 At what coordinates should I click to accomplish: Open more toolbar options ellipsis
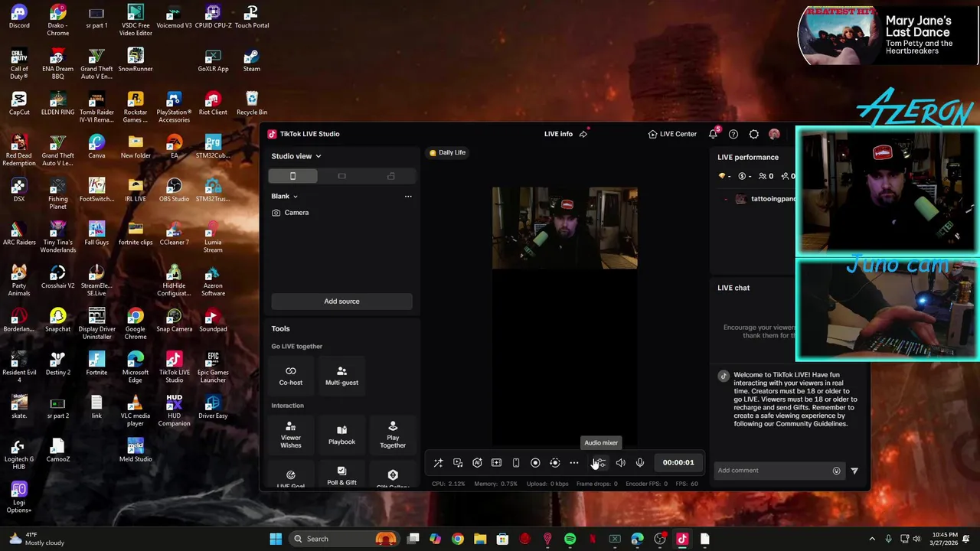(x=574, y=463)
